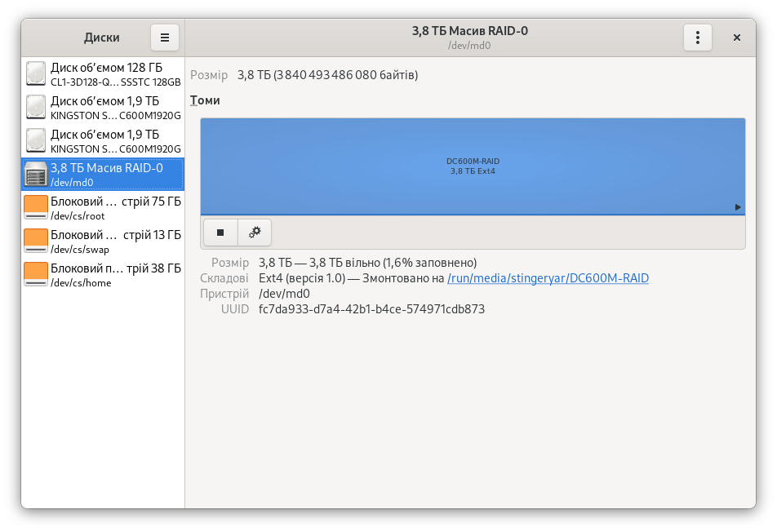Select the second KINGSTON 1,9 ТБ disk
The height and width of the screenshot is (532, 777).
coord(103,141)
